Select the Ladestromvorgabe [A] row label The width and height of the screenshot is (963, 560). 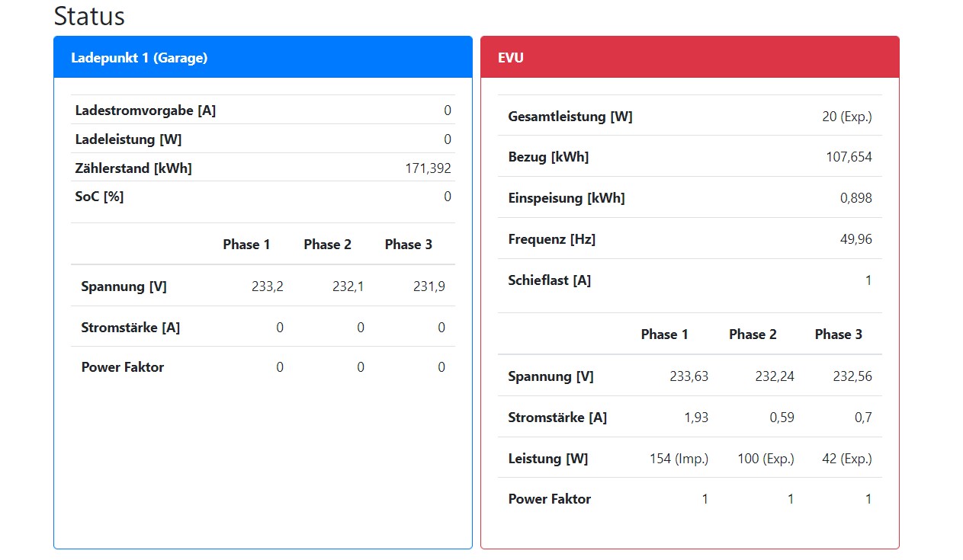[x=146, y=110]
